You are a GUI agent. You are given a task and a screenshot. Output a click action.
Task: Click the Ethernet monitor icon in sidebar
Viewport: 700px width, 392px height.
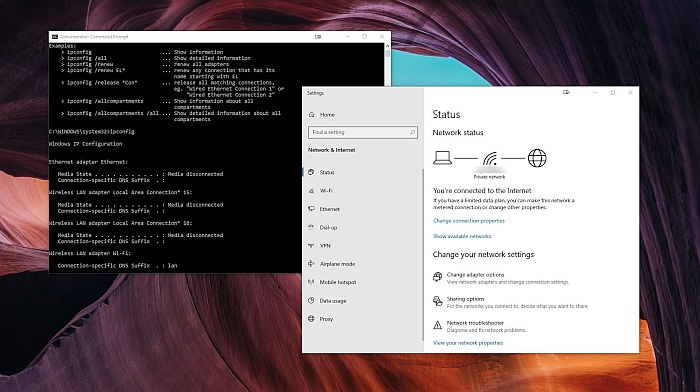click(311, 209)
